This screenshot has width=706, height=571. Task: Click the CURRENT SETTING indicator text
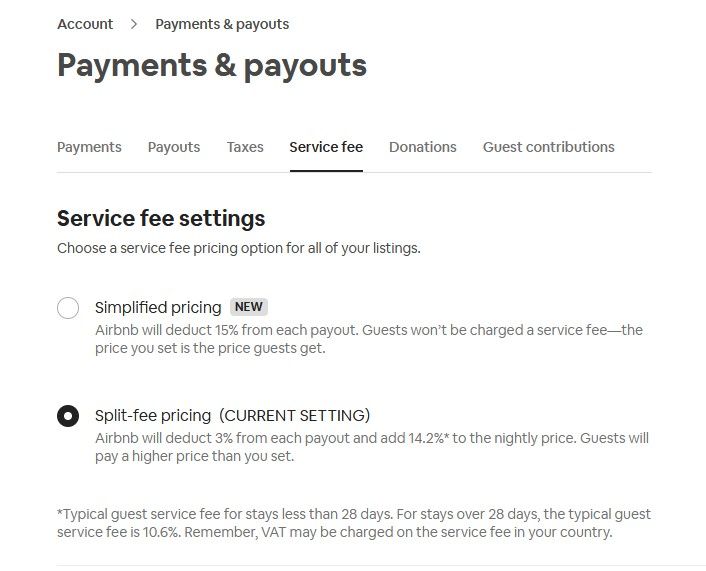click(295, 415)
